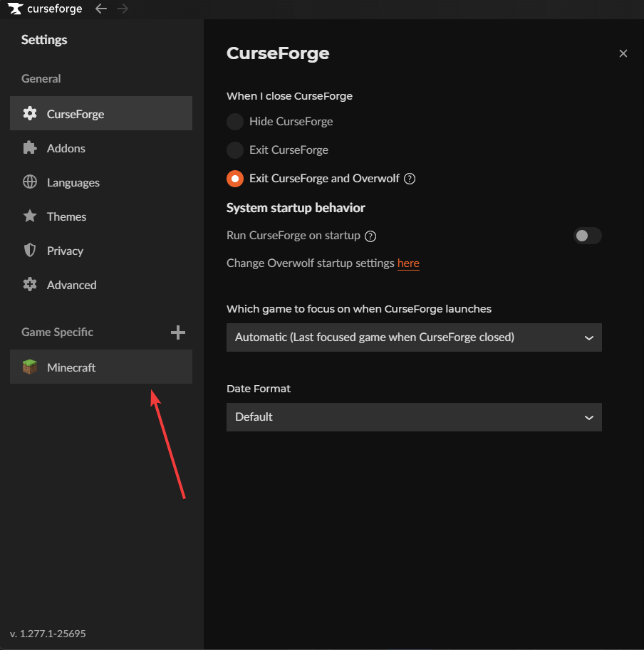The height and width of the screenshot is (650, 644).
Task: Select Exit CurseForge and Overwolf radio
Action: (x=235, y=179)
